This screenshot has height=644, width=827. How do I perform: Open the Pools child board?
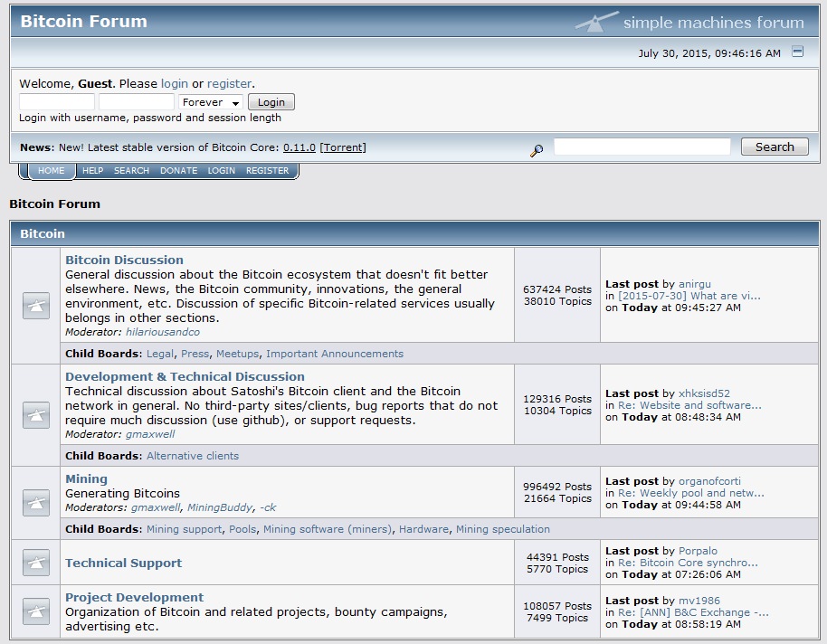pyautogui.click(x=242, y=529)
